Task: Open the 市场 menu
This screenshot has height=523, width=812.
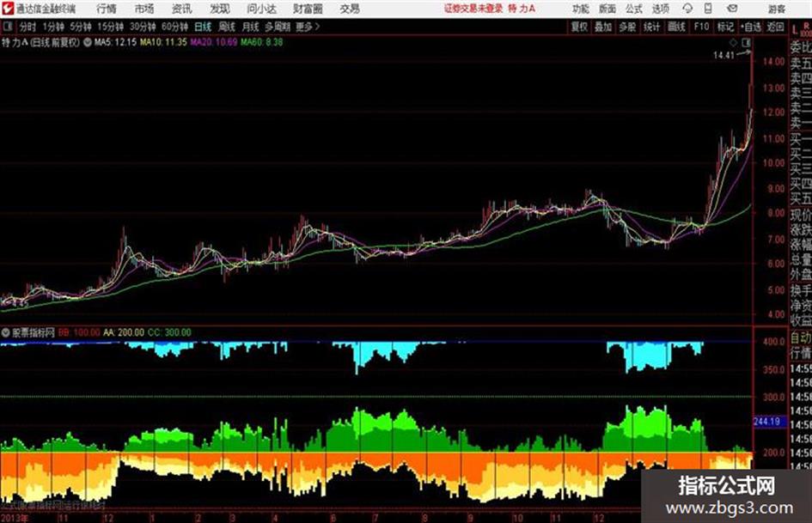Action: point(144,9)
